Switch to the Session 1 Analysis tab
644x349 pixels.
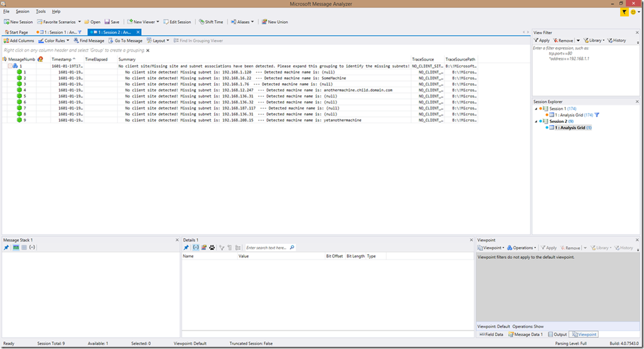coord(59,32)
